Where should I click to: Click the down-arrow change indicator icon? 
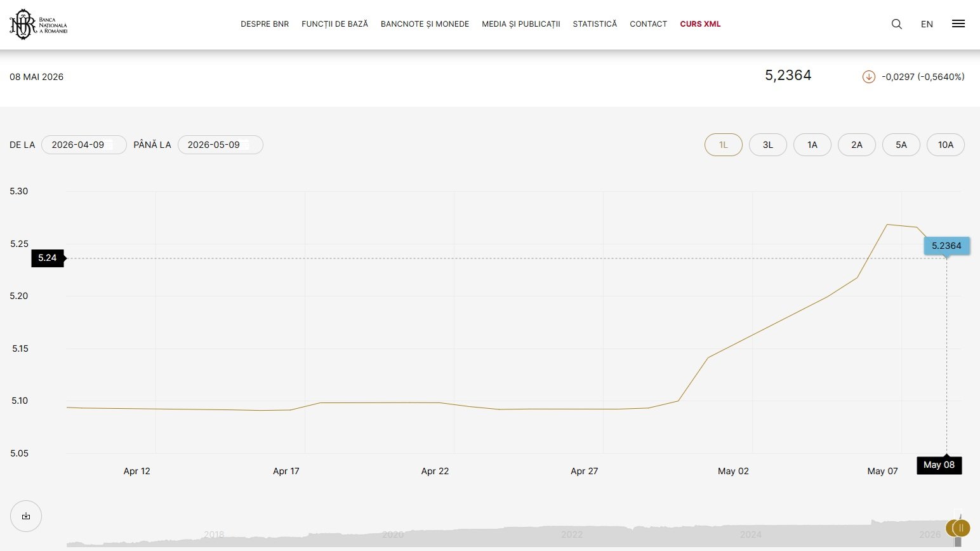[x=868, y=77]
